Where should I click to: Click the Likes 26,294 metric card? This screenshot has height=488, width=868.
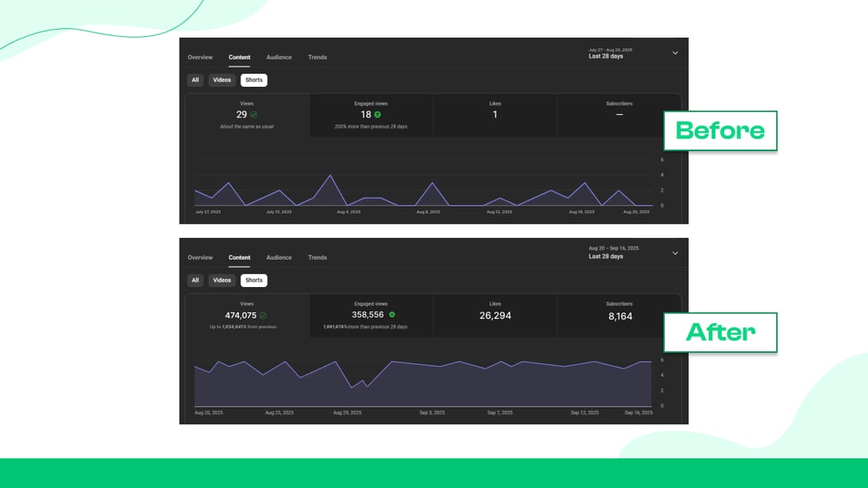coord(495,315)
